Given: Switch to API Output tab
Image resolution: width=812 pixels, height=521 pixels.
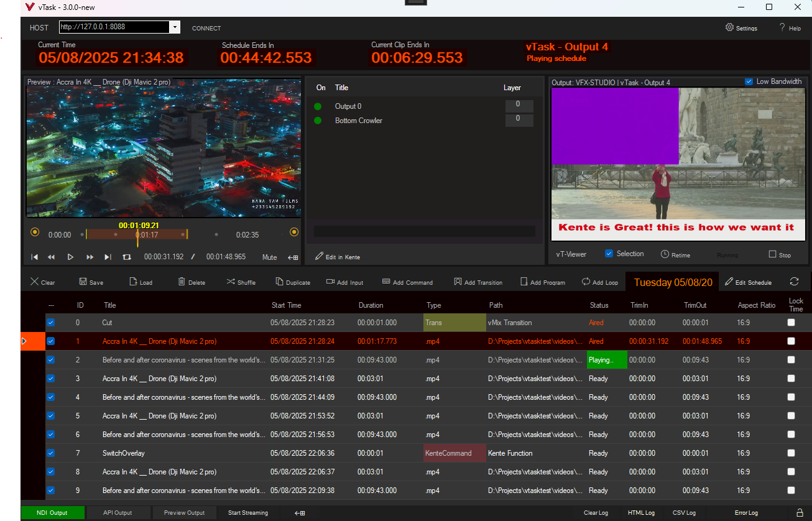Looking at the screenshot, I should click(118, 513).
